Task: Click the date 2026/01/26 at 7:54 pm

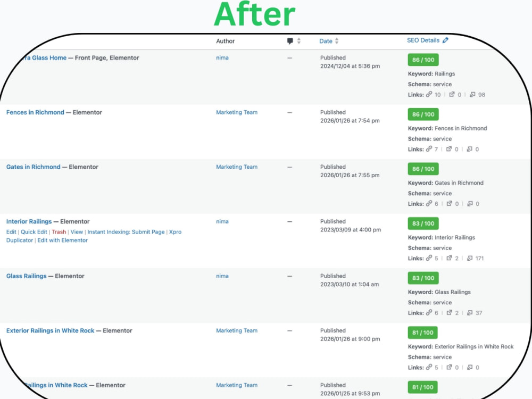Action: coord(350,121)
